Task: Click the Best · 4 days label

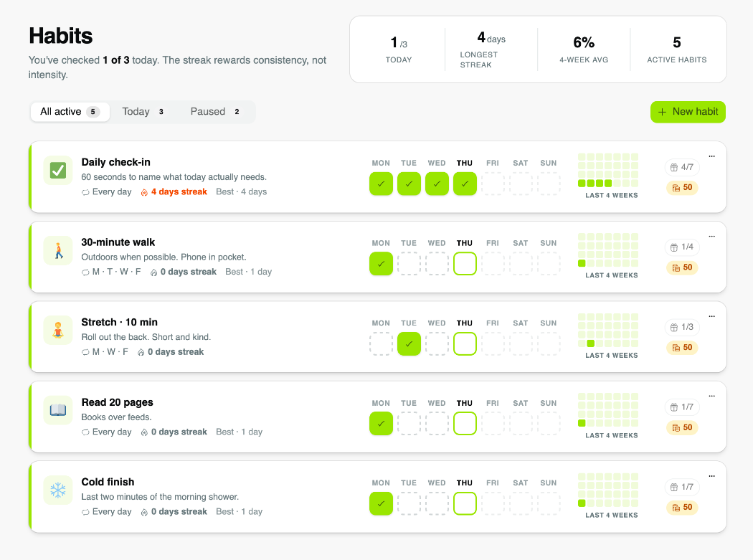Action: (x=242, y=192)
